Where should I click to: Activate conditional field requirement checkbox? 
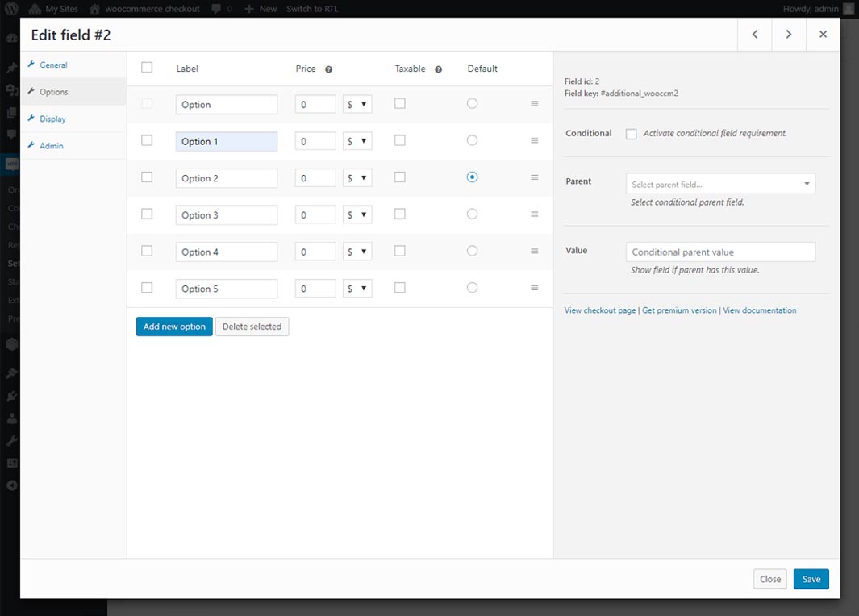pos(631,134)
